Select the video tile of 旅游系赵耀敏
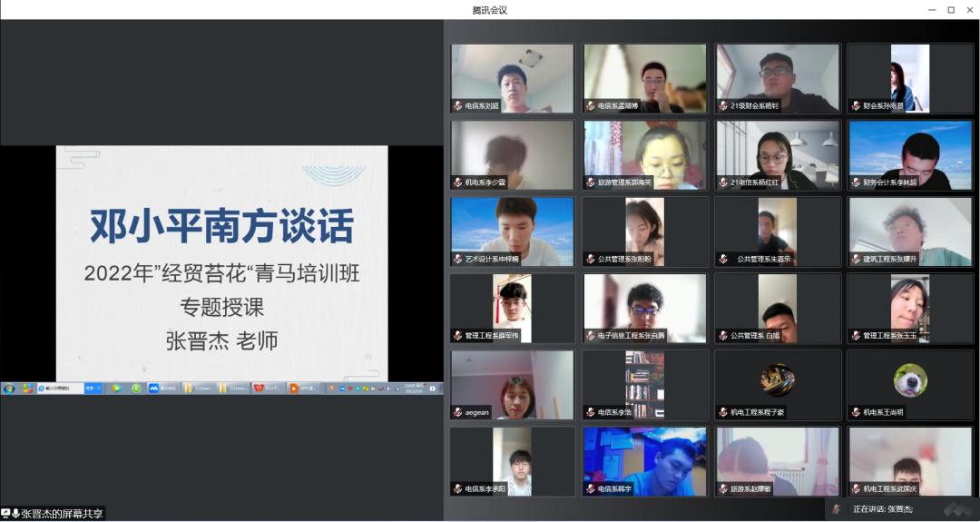 coord(778,461)
